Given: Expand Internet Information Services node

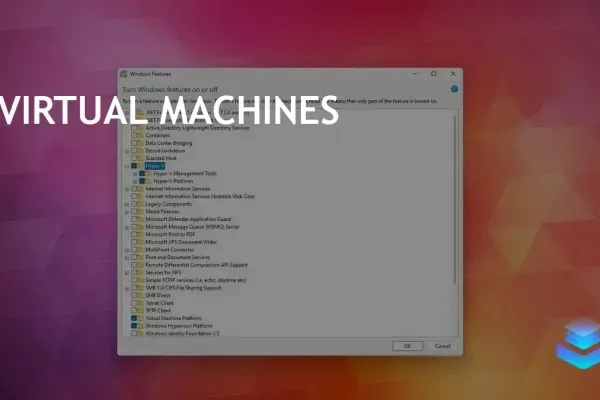Looking at the screenshot, I should 127,189.
